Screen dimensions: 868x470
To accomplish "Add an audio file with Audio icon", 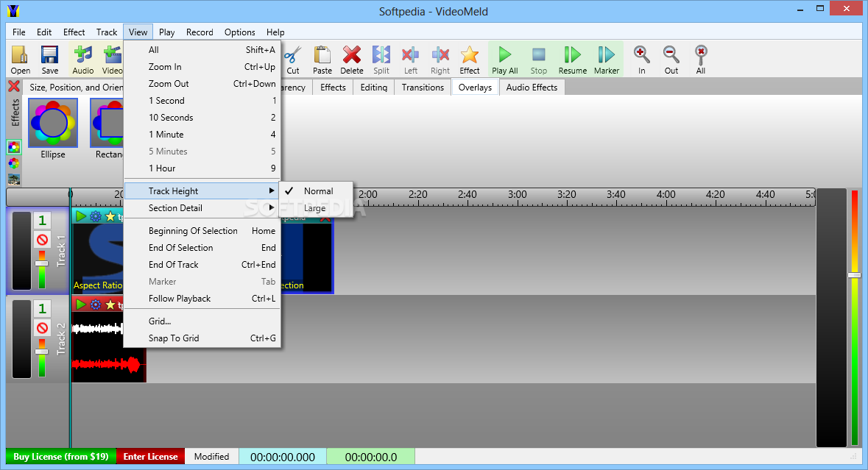I will pos(83,60).
